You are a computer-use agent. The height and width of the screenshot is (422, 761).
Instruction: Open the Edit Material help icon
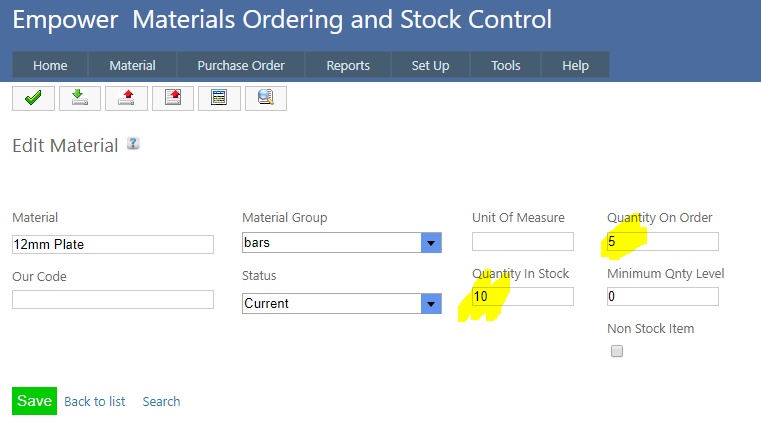coord(133,144)
